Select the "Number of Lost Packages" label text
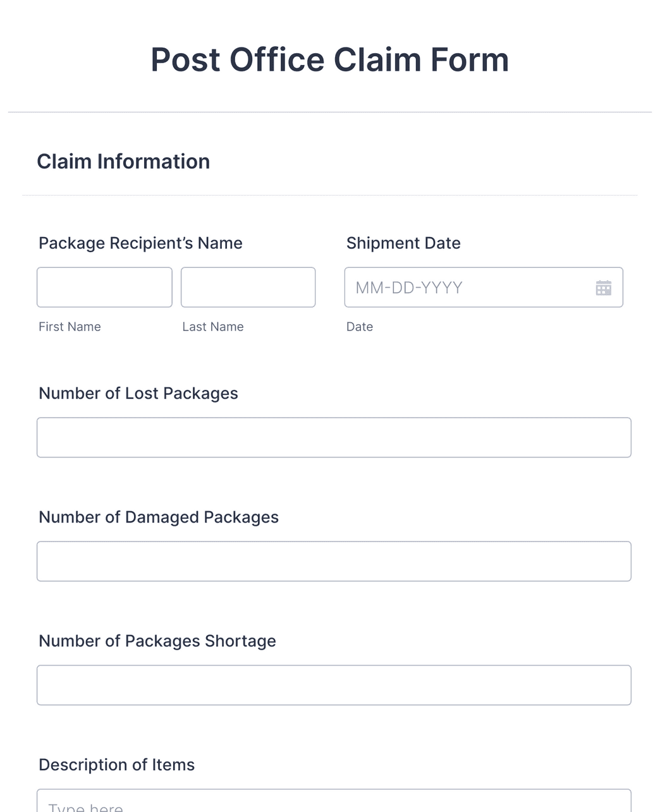This screenshot has width=660, height=812. click(138, 393)
